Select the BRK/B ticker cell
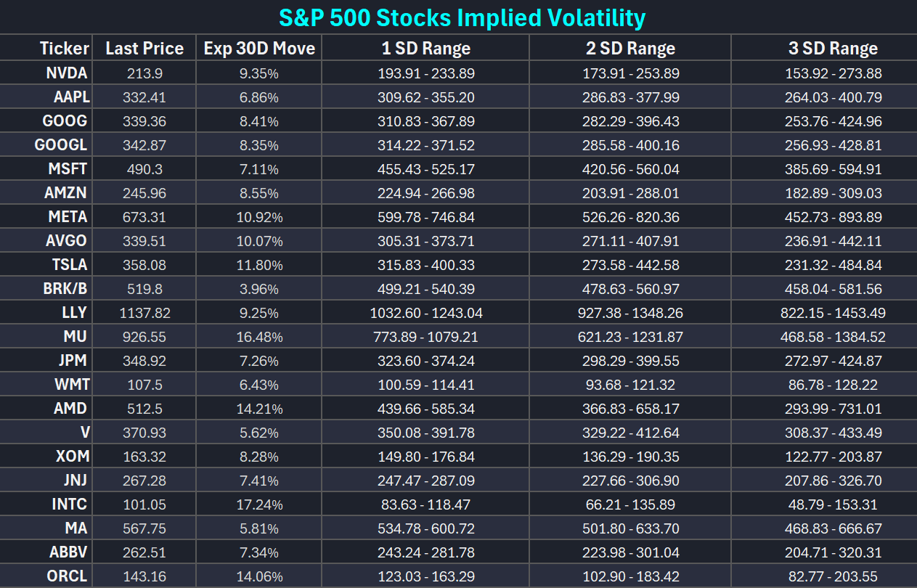917x588 pixels. (65, 289)
